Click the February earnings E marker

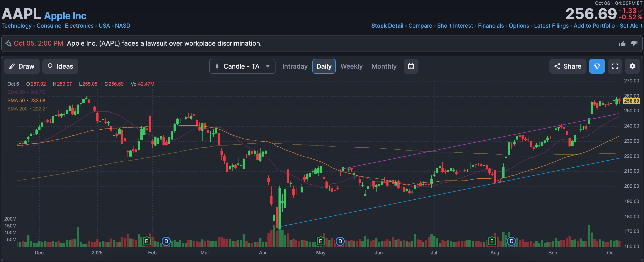(147, 241)
